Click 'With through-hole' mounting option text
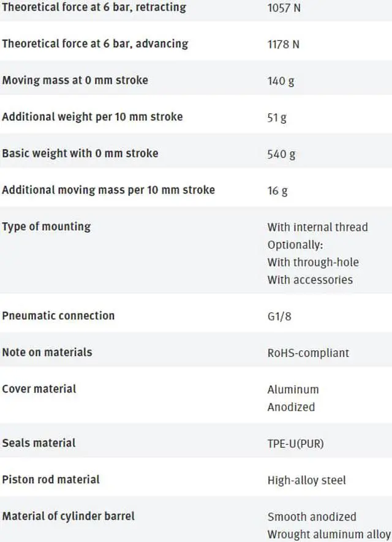 [x=313, y=262]
